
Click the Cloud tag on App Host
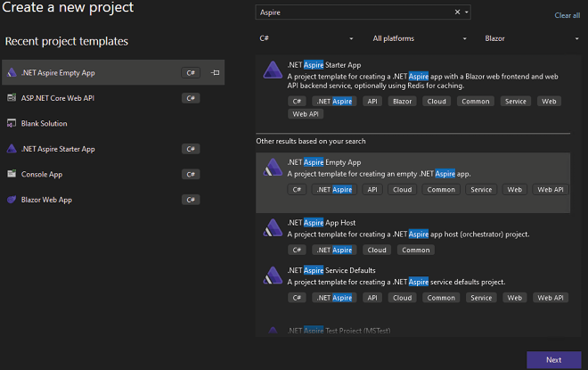377,250
